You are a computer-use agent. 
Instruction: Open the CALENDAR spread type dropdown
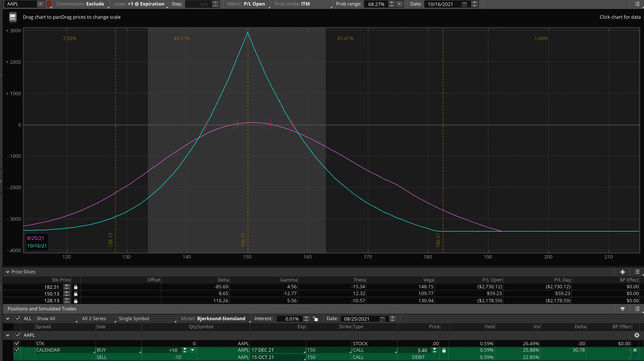tap(65, 350)
